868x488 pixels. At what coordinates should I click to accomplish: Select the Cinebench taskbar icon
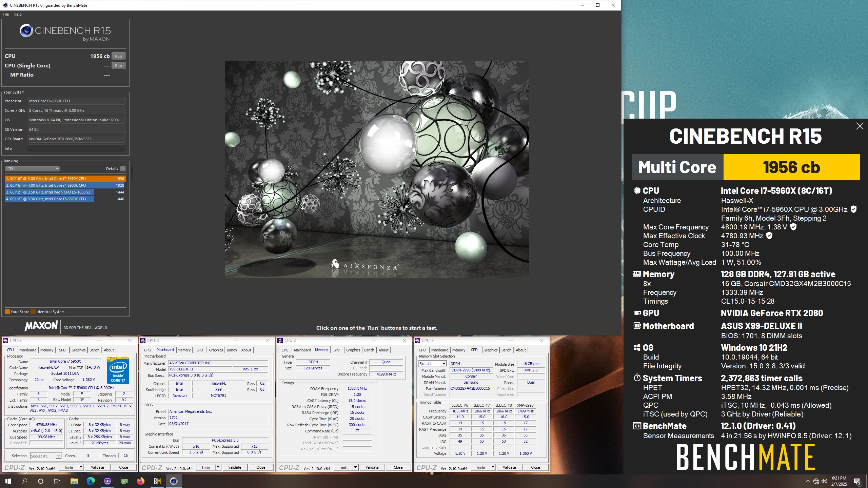pos(174,481)
